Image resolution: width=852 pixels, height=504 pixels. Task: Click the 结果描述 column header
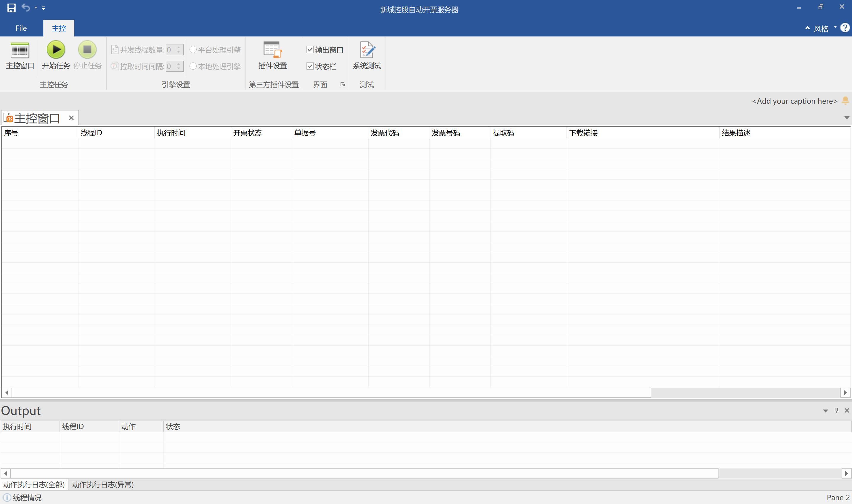[x=785, y=133]
